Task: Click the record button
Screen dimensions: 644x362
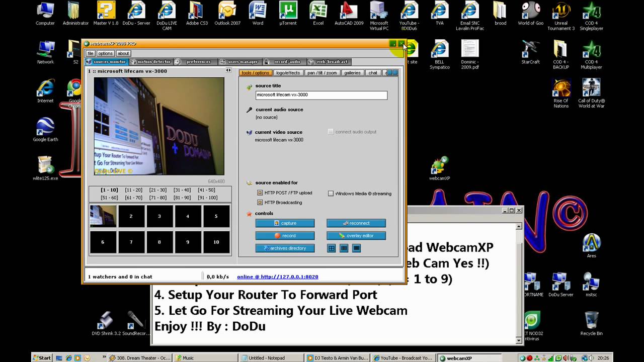Action: (x=285, y=236)
